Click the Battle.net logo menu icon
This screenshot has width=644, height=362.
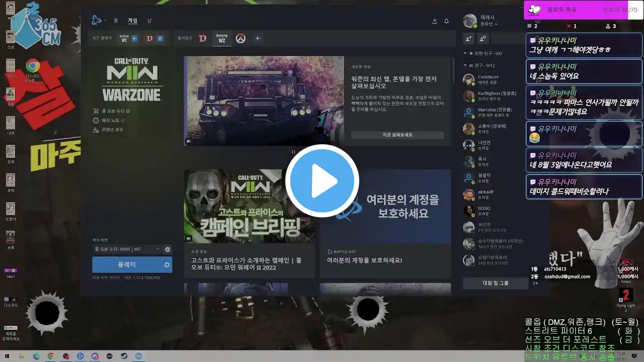(x=96, y=21)
